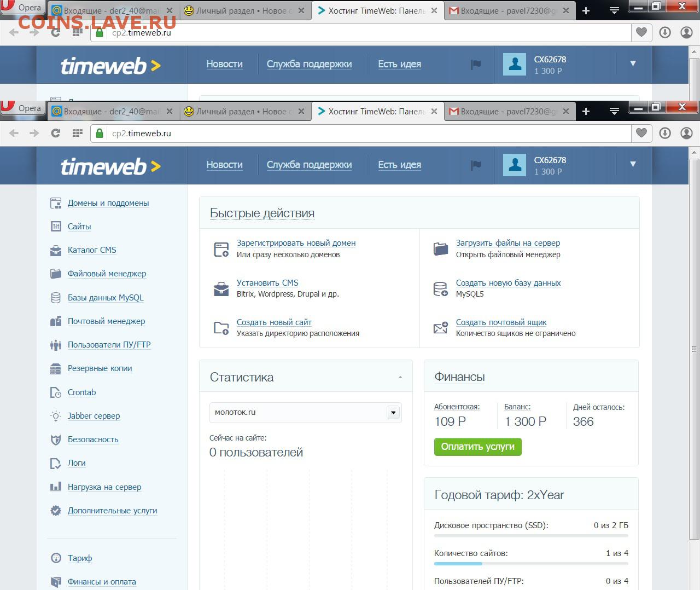This screenshot has height=590, width=700.
Task: Click the 1 300 Р balance value
Action: (x=525, y=421)
